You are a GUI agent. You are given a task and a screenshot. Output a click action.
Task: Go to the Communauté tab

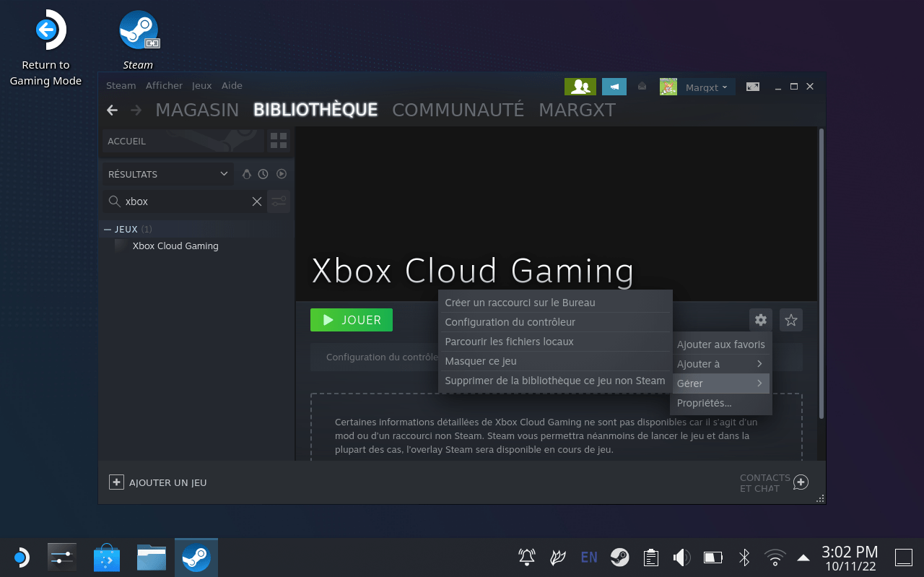click(458, 110)
